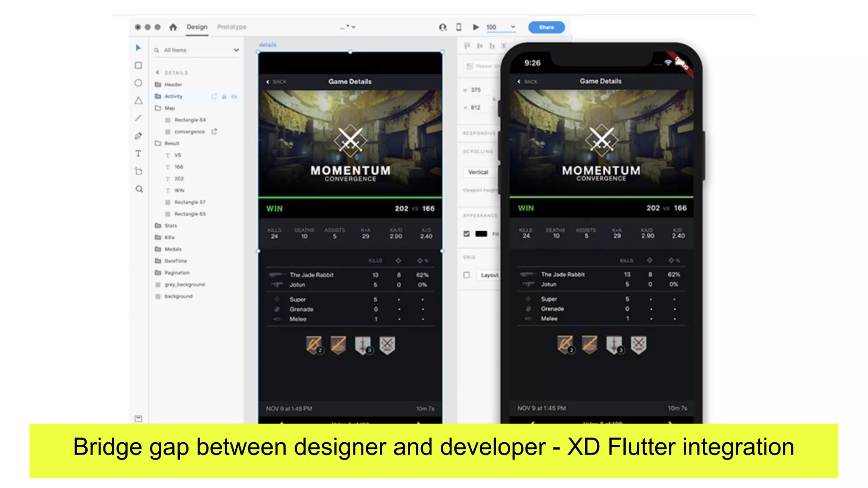
Task: Select the Rectangle tool
Action: coord(138,65)
